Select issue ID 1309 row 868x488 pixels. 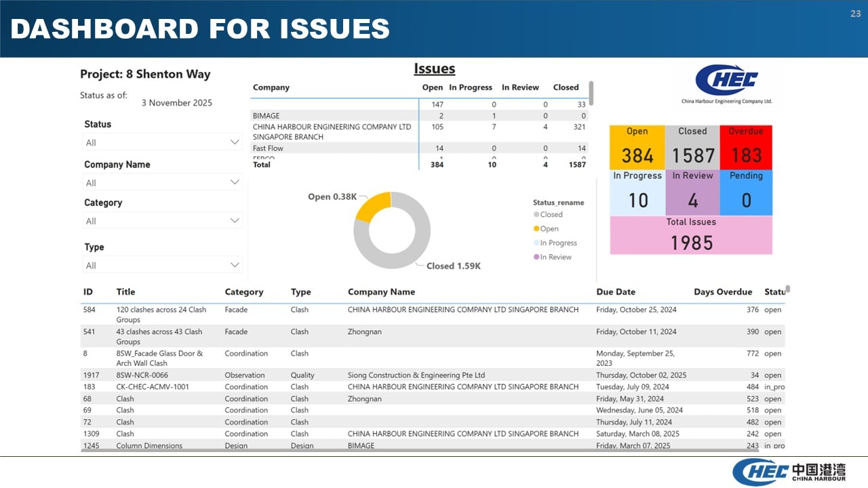(433, 434)
